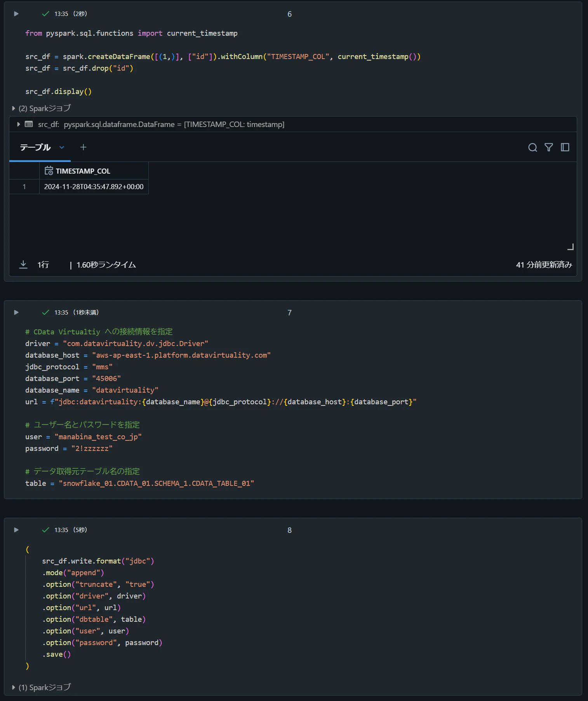The width and height of the screenshot is (588, 701).
Task: Click the 1行 row count text
Action: click(43, 264)
